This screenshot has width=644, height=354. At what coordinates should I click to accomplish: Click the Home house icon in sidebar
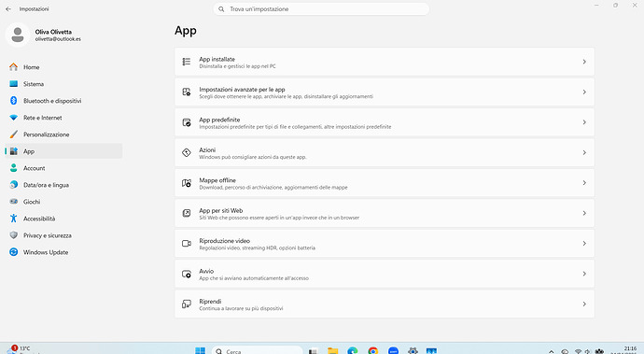pos(14,67)
